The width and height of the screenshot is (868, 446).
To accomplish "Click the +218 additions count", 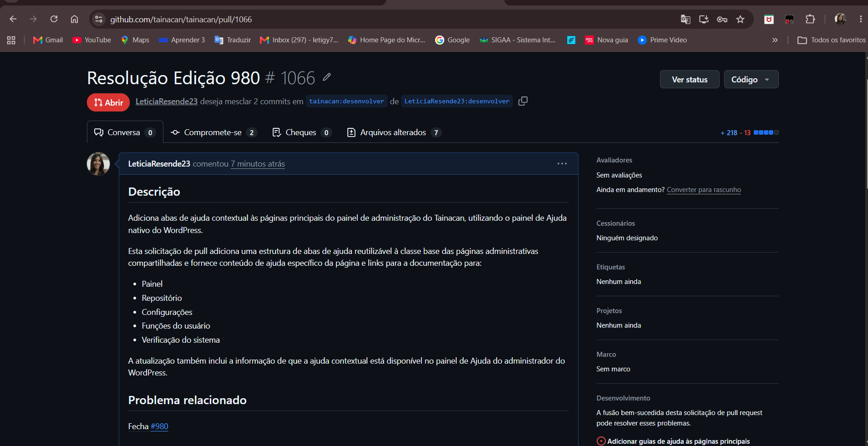I will coord(729,133).
